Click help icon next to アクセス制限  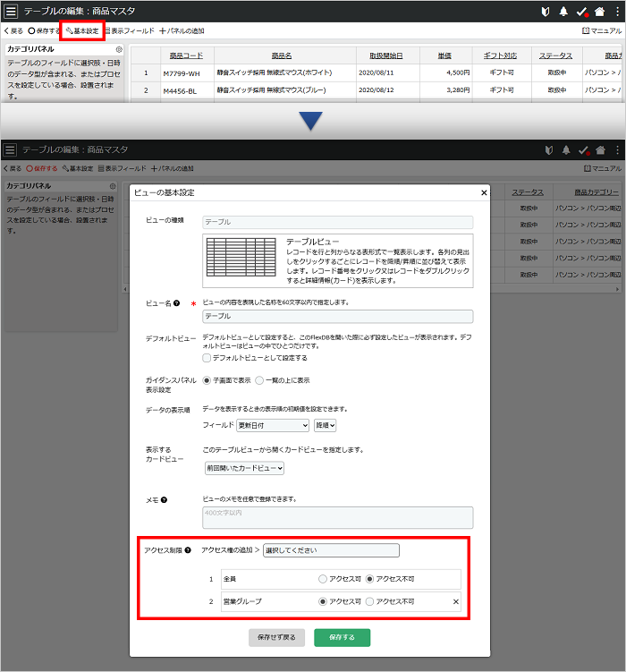tap(188, 550)
